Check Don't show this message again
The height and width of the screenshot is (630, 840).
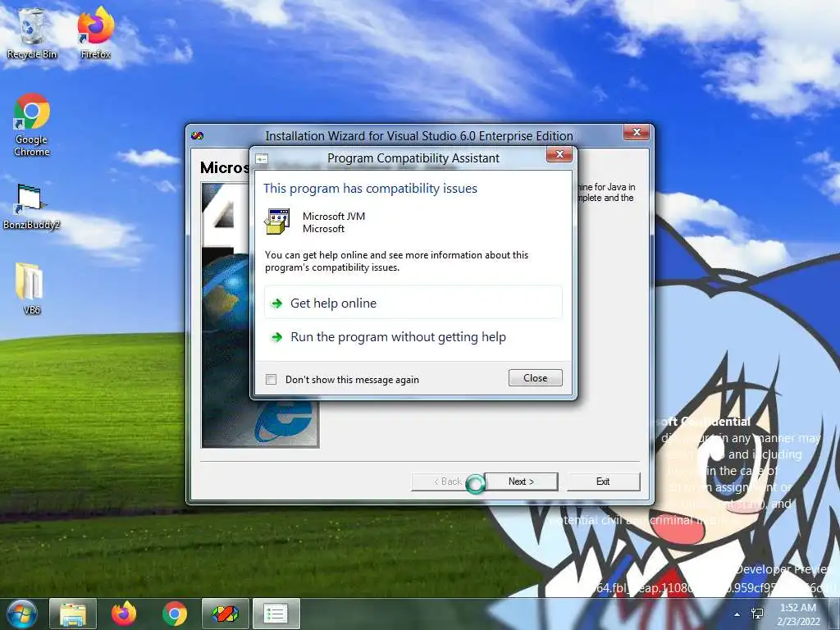271,379
